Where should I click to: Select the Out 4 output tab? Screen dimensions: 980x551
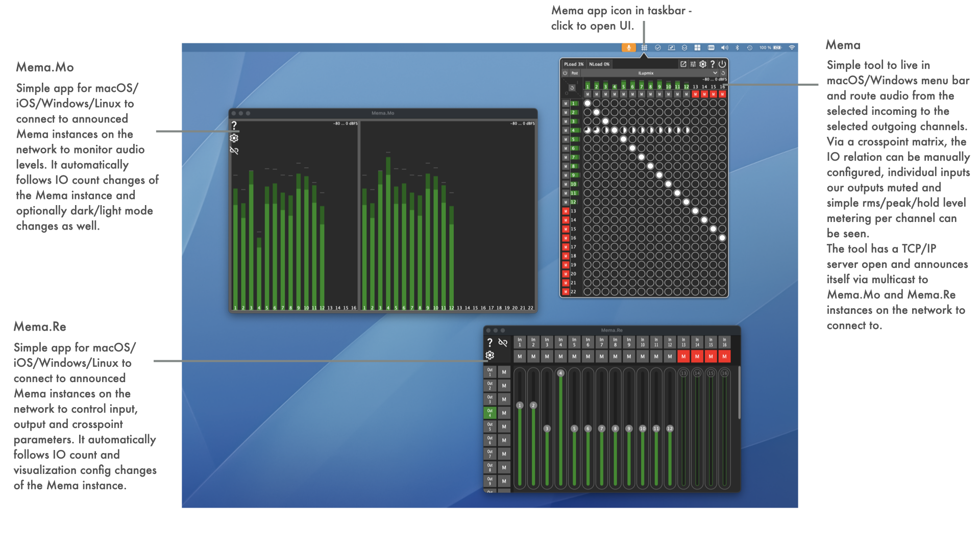(x=489, y=413)
